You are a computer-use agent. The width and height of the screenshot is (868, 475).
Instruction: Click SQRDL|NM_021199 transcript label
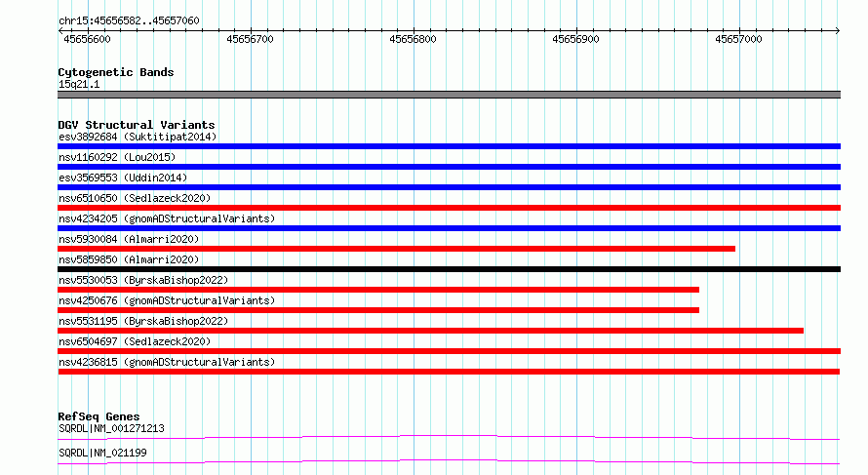[x=102, y=453]
